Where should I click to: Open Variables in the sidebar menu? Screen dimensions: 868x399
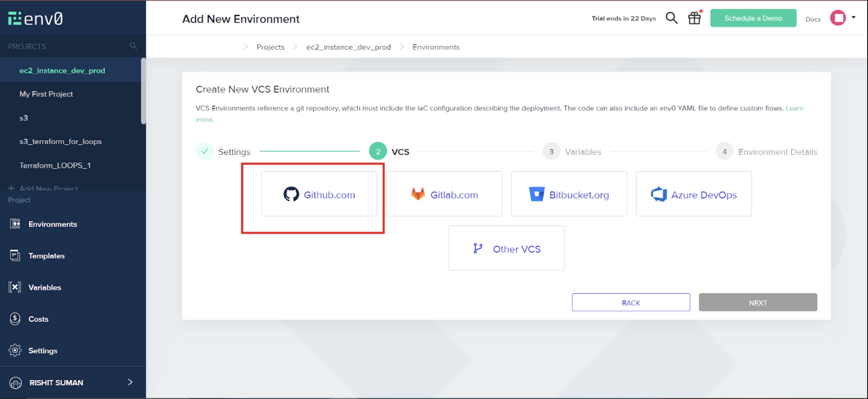[x=45, y=287]
